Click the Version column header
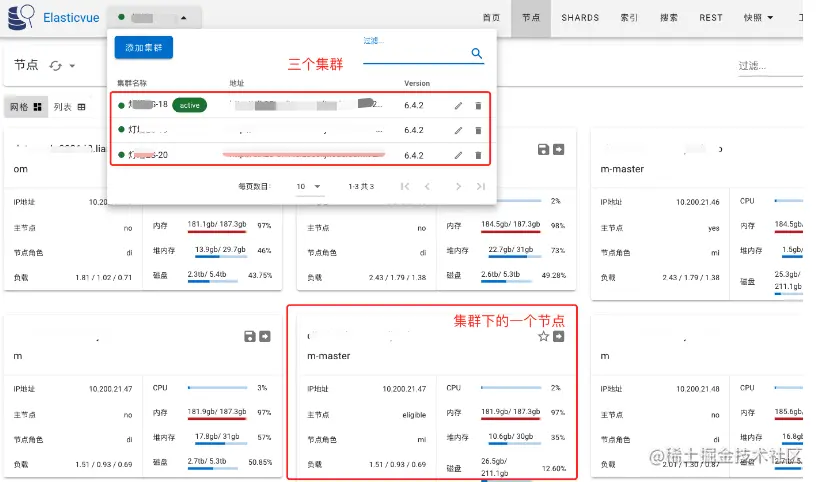Viewport: 819px width, 482px height. (x=417, y=83)
